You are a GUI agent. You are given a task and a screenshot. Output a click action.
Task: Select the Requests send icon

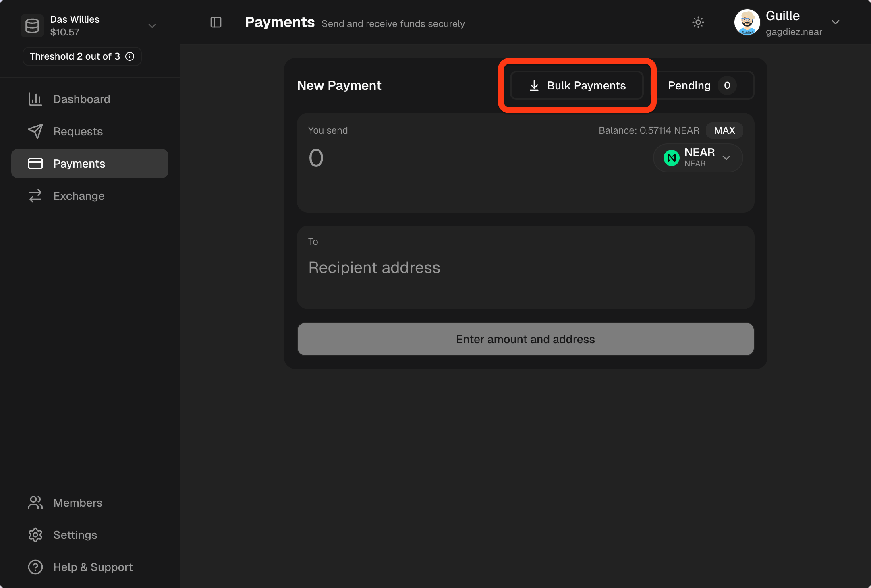35,131
